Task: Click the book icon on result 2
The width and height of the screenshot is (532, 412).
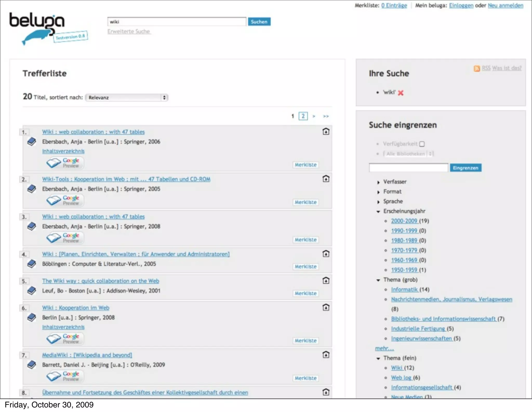Action: point(31,189)
